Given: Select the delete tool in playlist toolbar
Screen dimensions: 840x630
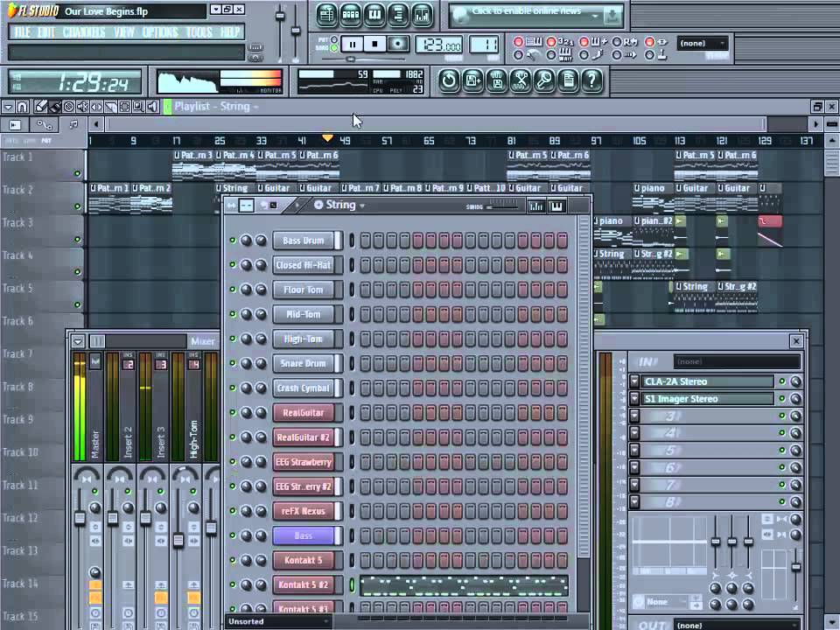Looking at the screenshot, I should point(68,107).
